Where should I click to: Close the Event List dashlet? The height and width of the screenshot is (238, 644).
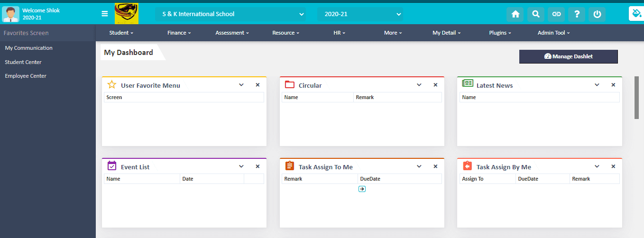(258, 166)
